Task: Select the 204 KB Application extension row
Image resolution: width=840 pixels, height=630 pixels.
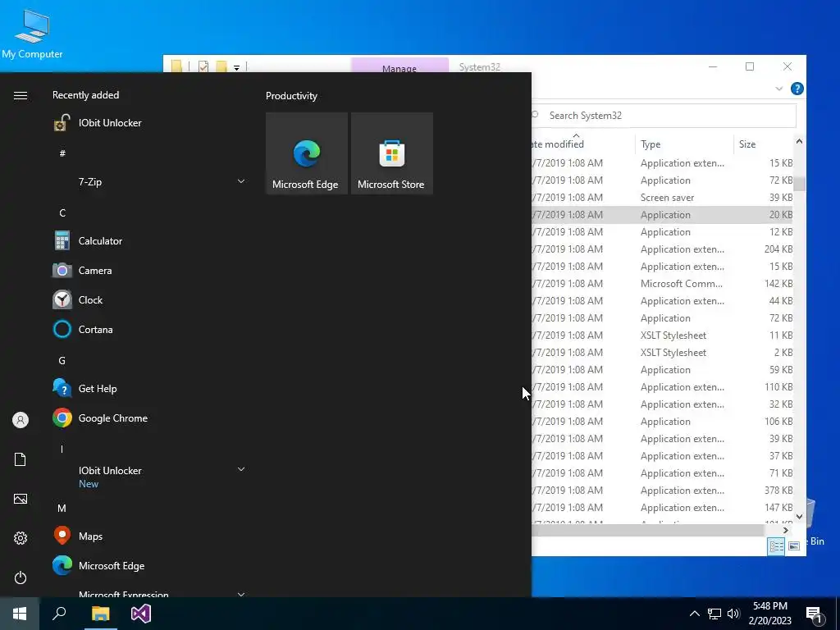Action: click(x=662, y=249)
